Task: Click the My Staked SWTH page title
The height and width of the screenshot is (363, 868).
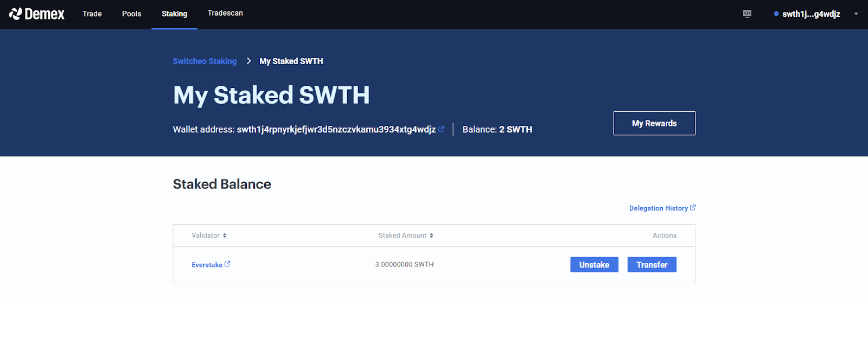Action: pos(271,95)
